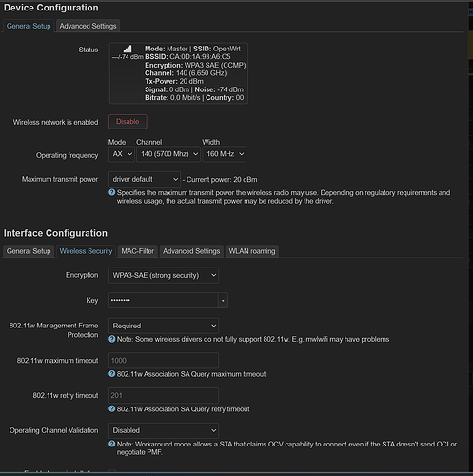Click the signal strength icon in Status
This screenshot has height=476, width=473.
click(x=128, y=49)
